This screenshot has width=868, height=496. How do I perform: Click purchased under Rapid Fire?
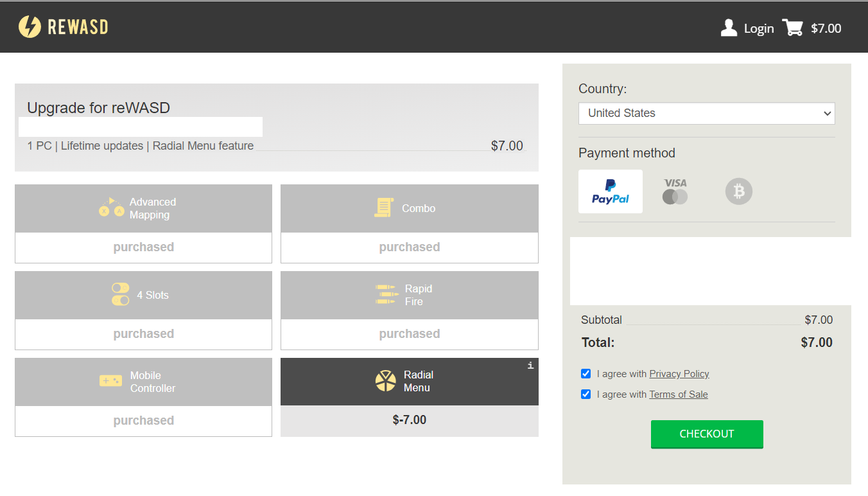tap(410, 333)
